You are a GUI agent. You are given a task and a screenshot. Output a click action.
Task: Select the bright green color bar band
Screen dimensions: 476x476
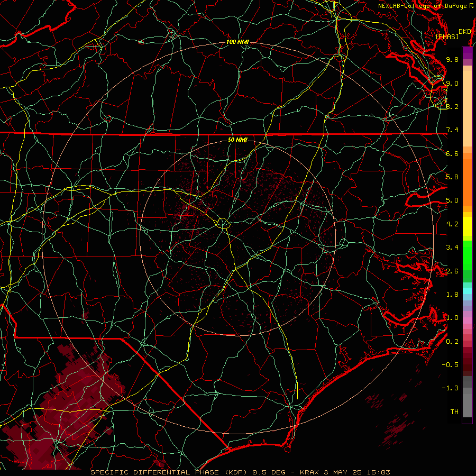click(467, 255)
